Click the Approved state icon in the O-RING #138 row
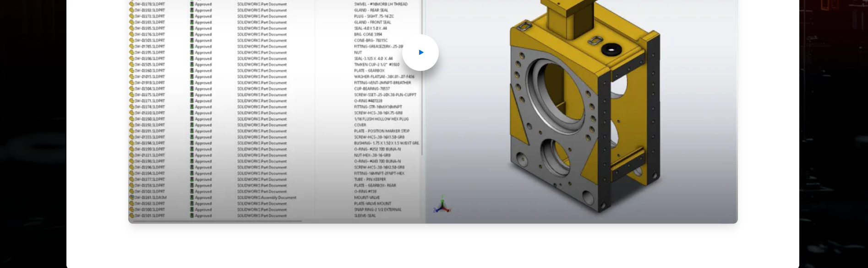This screenshot has height=268, width=868. point(192,191)
